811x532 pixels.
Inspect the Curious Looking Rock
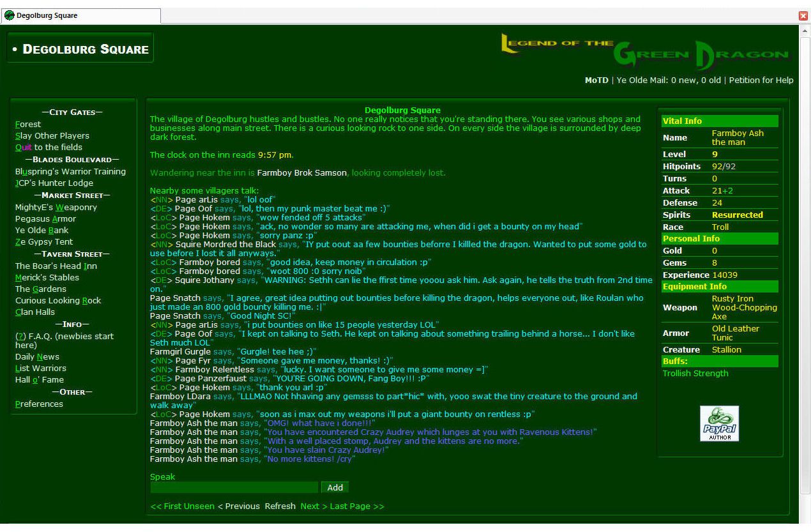click(x=57, y=301)
